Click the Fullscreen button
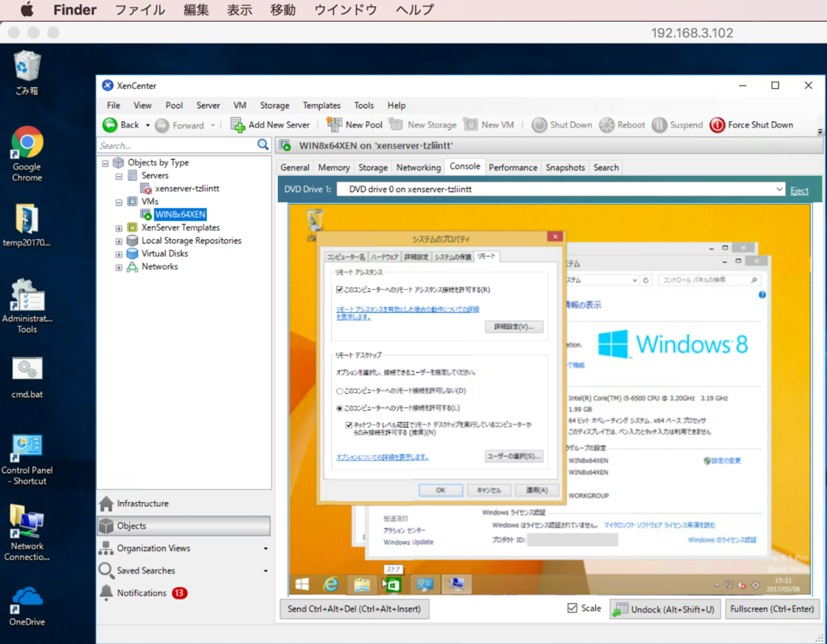 point(772,608)
